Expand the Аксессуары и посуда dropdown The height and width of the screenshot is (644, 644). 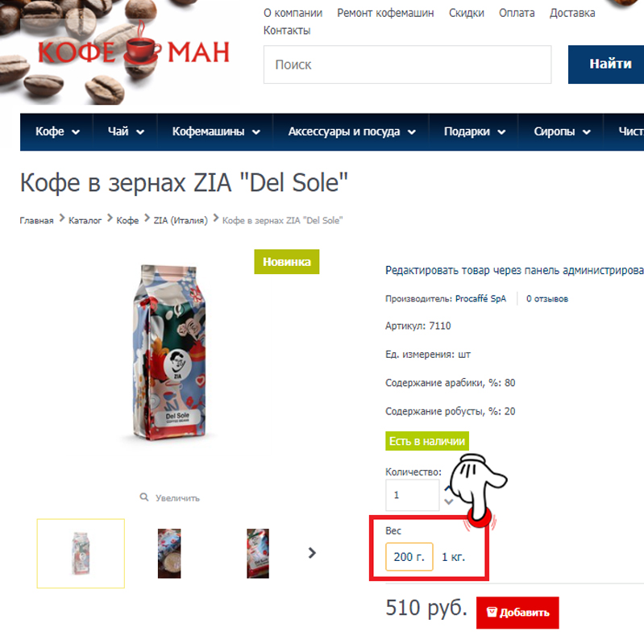(x=351, y=131)
